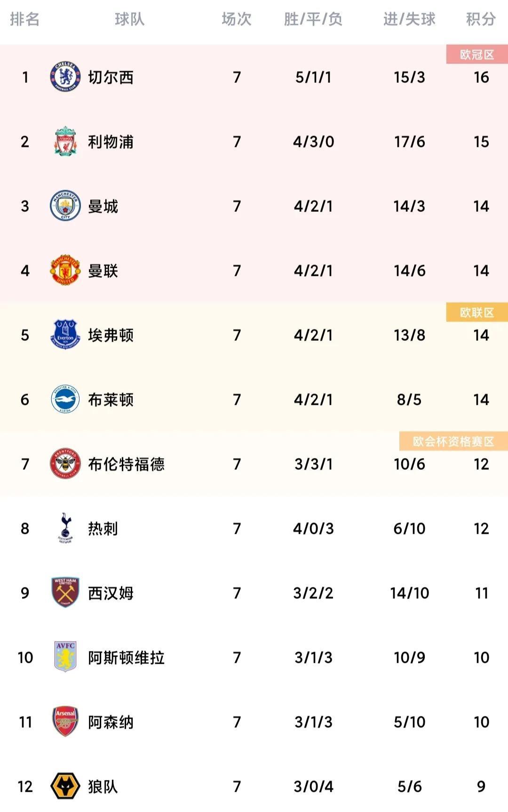The width and height of the screenshot is (508, 812).
Task: Open the Everton club crest
Action: 65,335
